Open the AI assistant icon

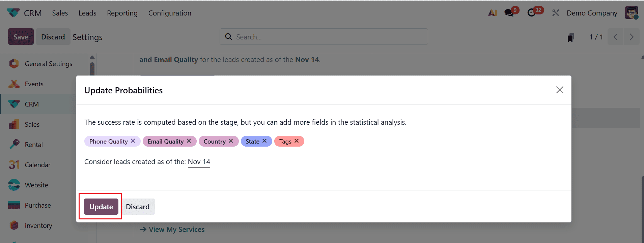(493, 12)
